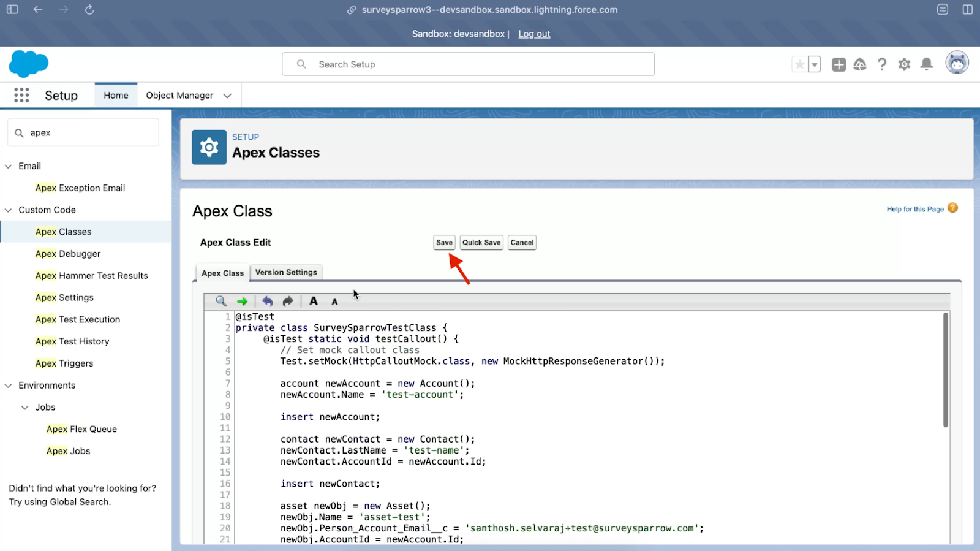This screenshot has width=980, height=551.
Task: Decrease editor font size with small A
Action: click(334, 302)
